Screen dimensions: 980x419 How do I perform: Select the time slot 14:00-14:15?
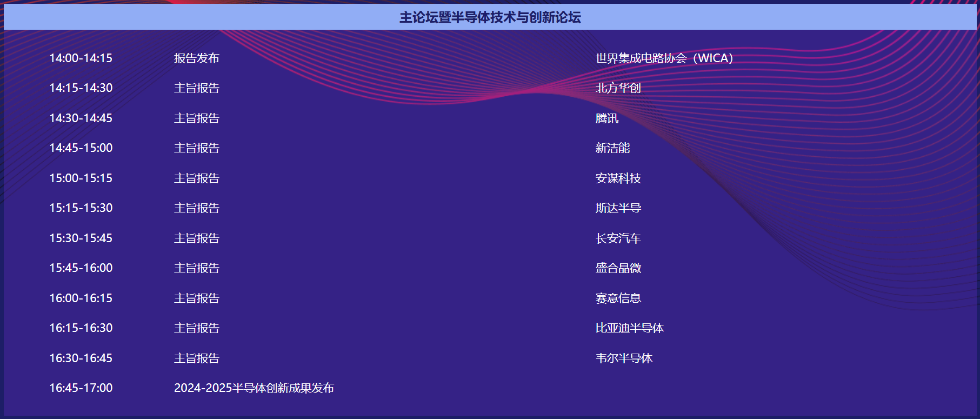pyautogui.click(x=81, y=58)
